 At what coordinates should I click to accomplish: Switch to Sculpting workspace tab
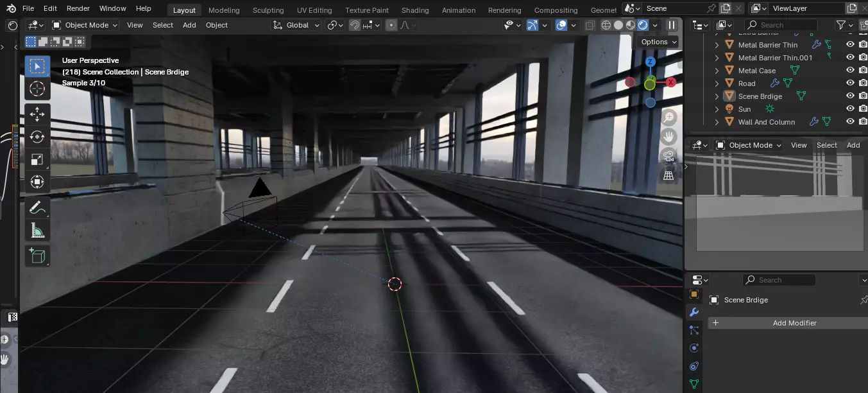[x=268, y=10]
